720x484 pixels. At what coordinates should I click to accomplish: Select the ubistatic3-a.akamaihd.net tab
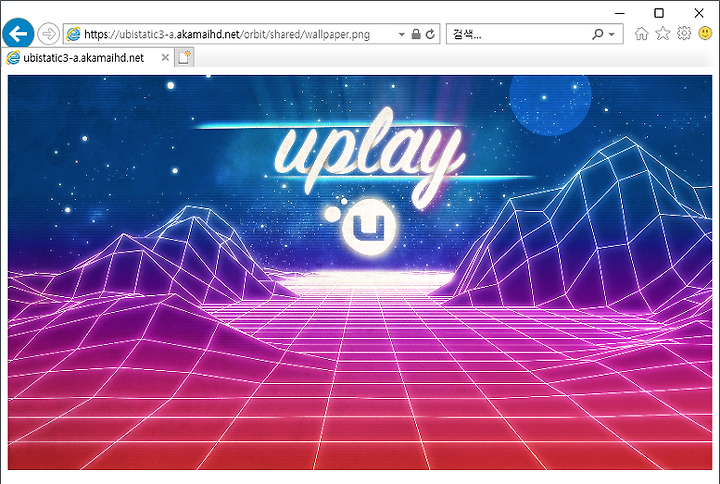[x=87, y=58]
